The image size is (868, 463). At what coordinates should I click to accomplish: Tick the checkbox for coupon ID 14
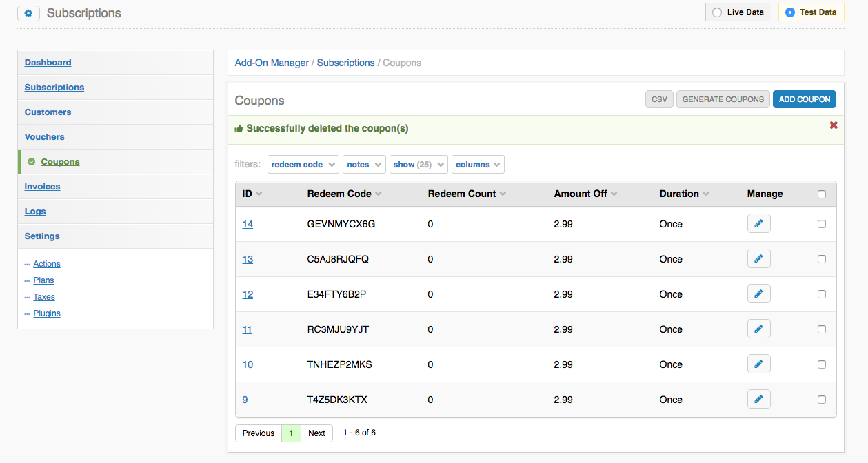(x=822, y=224)
